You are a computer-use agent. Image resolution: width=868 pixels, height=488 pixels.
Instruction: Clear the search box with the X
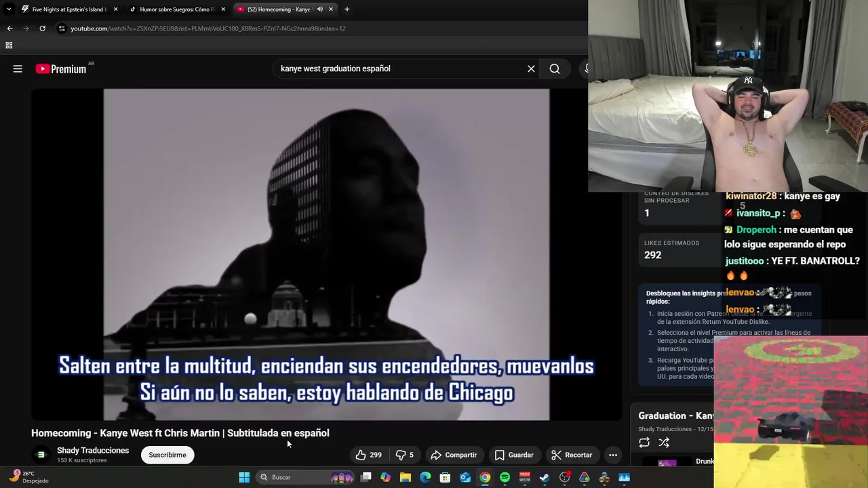tap(531, 68)
